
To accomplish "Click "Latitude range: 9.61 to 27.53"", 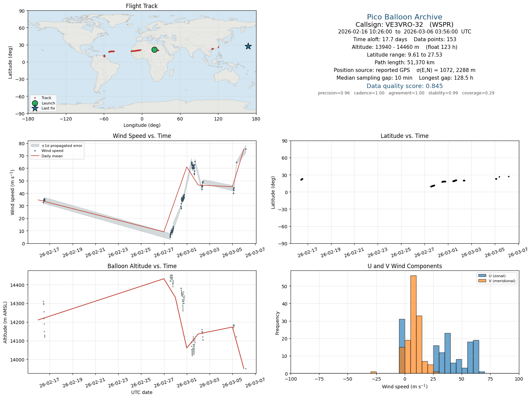I will (404, 55).
